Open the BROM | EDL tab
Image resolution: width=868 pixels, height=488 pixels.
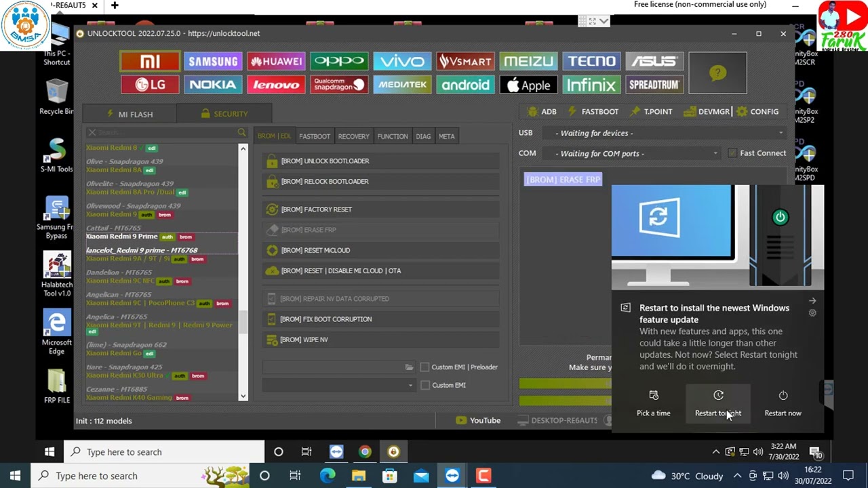point(274,136)
